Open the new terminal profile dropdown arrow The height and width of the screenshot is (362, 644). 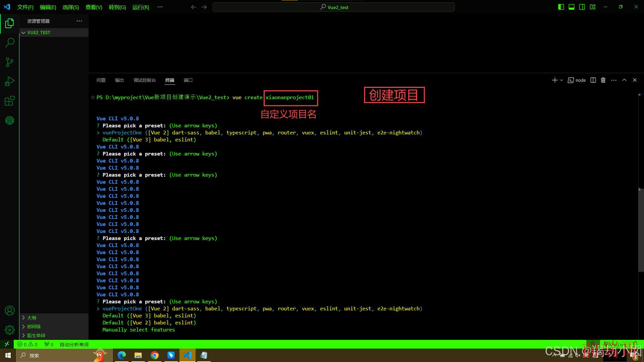pos(561,80)
